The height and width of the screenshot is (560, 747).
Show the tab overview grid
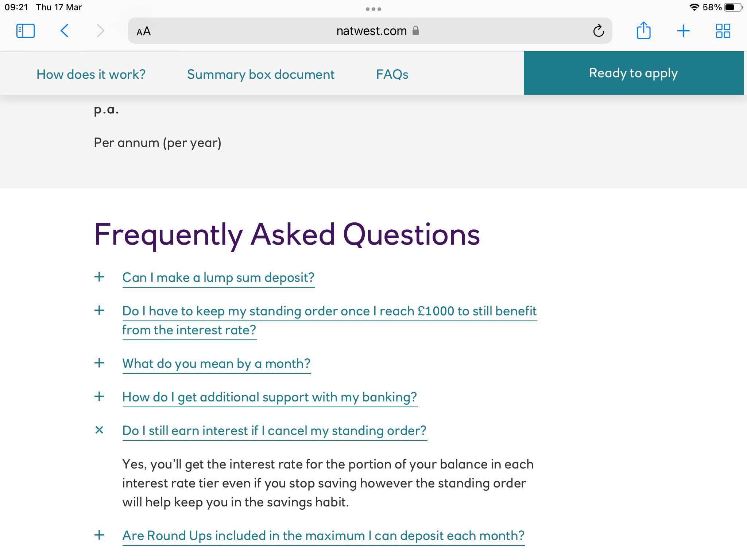tap(723, 31)
